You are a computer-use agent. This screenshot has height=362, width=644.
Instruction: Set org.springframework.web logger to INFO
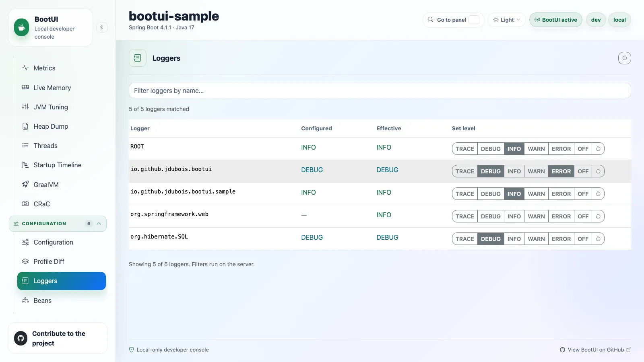[514, 216]
